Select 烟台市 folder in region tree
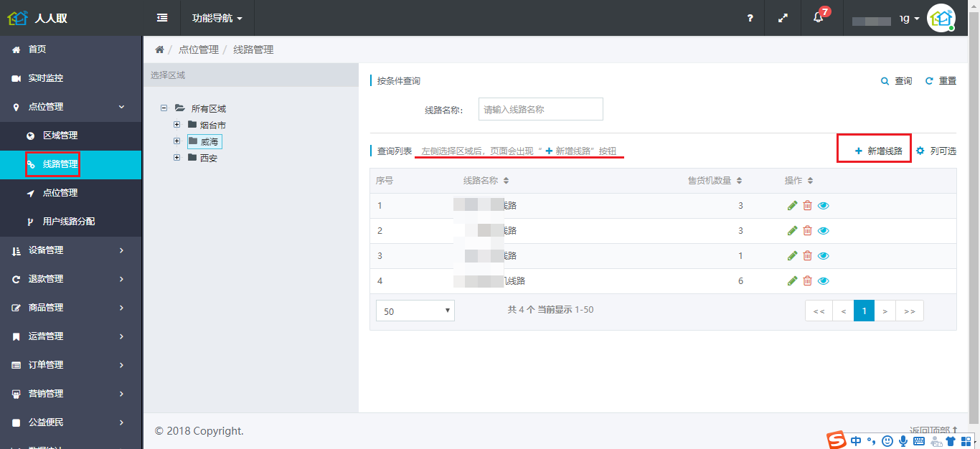This screenshot has width=980, height=449. (207, 125)
